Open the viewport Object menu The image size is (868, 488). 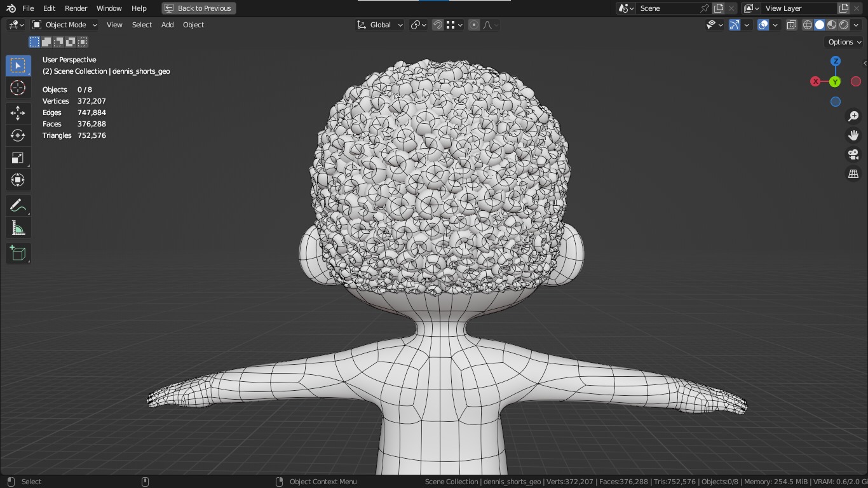[194, 25]
